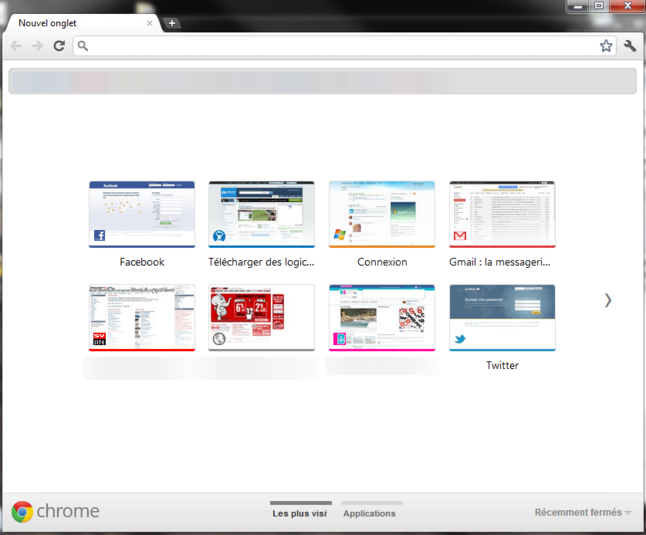Image resolution: width=646 pixels, height=535 pixels.
Task: Click the blurred bookmarks bar
Action: [323, 81]
